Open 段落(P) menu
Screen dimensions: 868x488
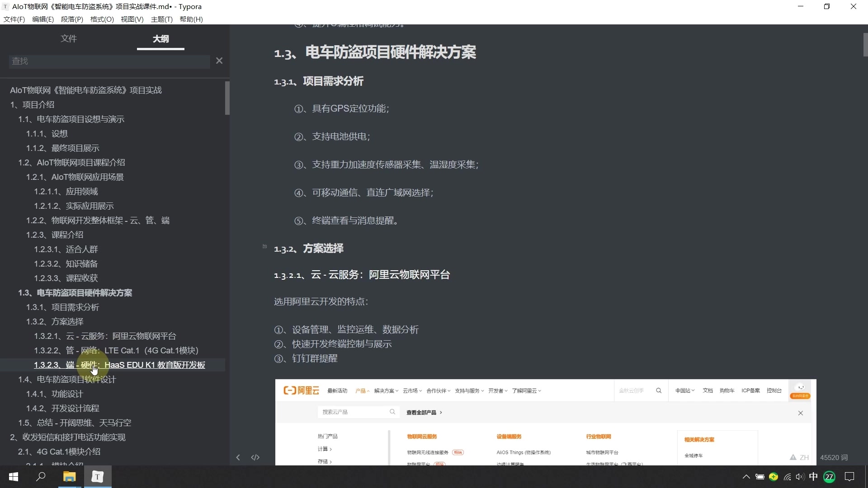[x=72, y=19]
